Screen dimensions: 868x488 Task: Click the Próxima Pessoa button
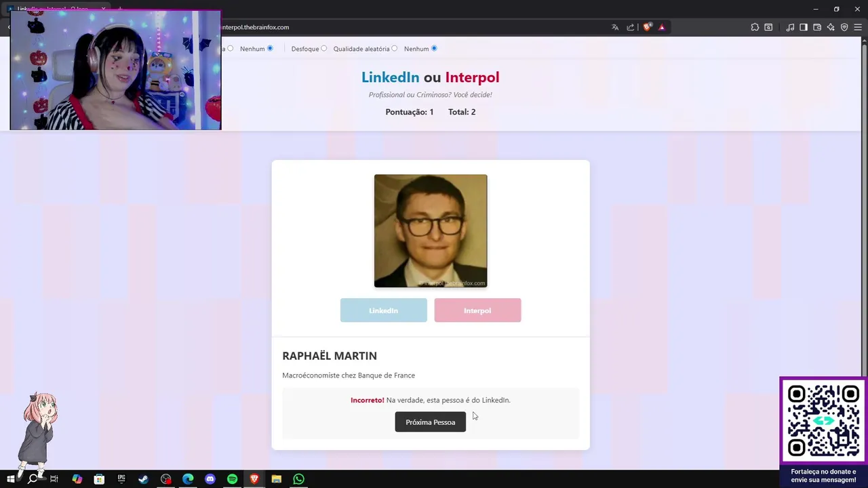click(431, 422)
